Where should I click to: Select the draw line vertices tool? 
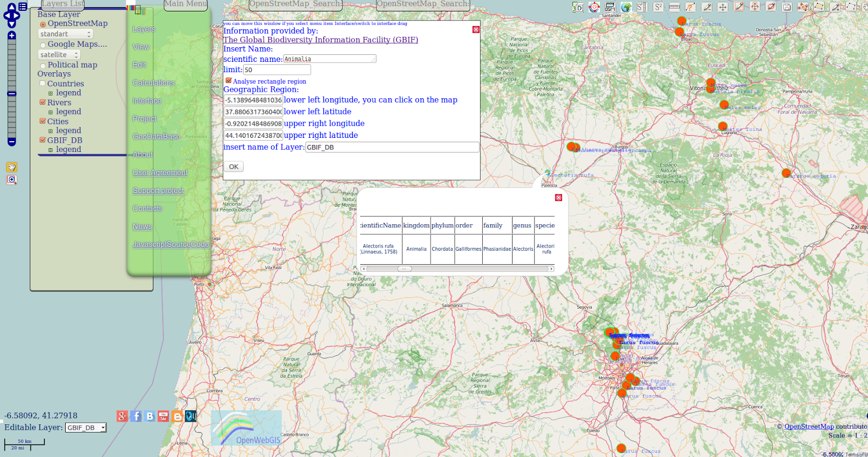pos(851,7)
